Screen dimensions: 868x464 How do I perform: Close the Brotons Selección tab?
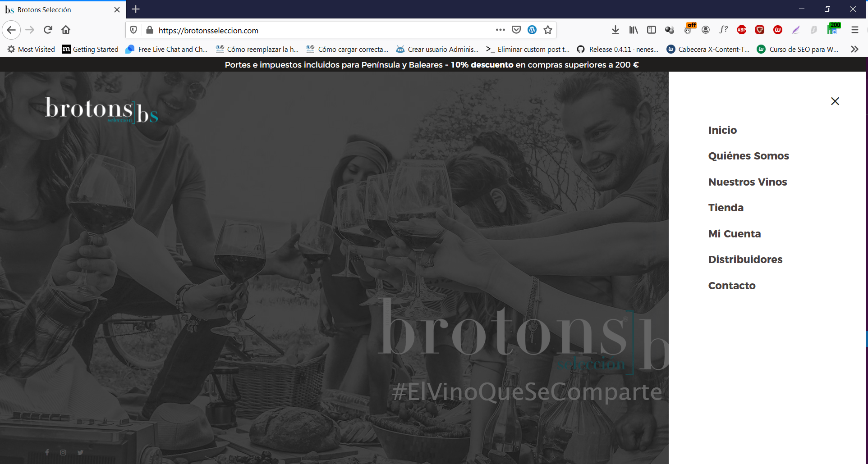[117, 9]
